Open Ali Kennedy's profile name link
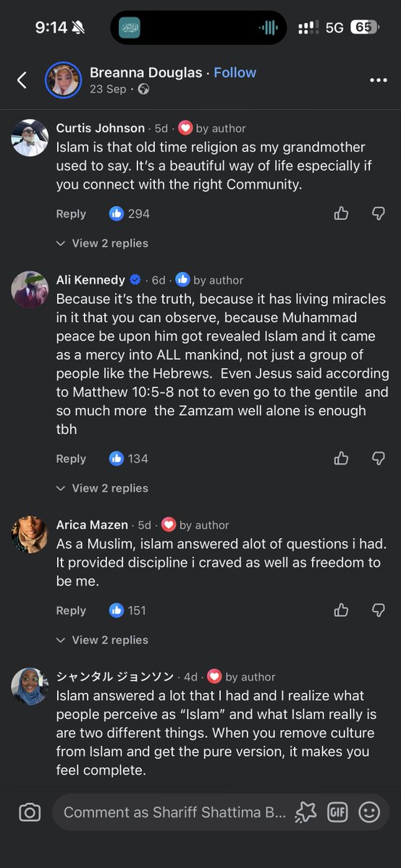 (x=90, y=280)
